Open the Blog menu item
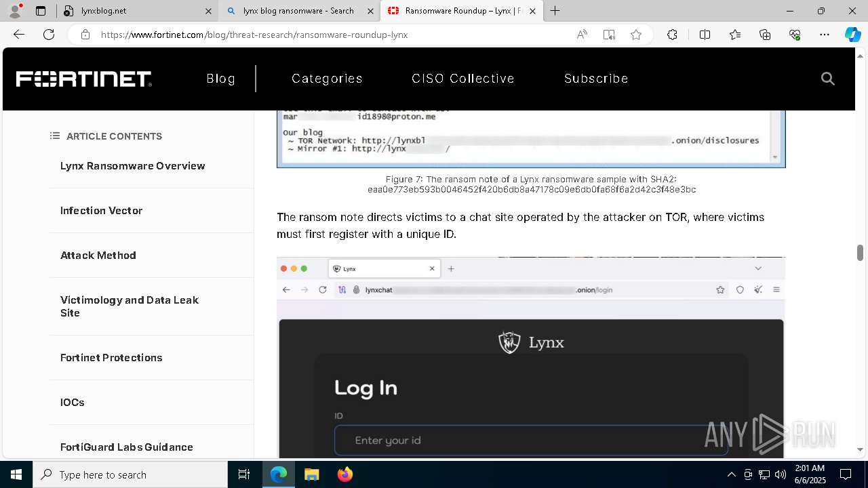 [221, 79]
